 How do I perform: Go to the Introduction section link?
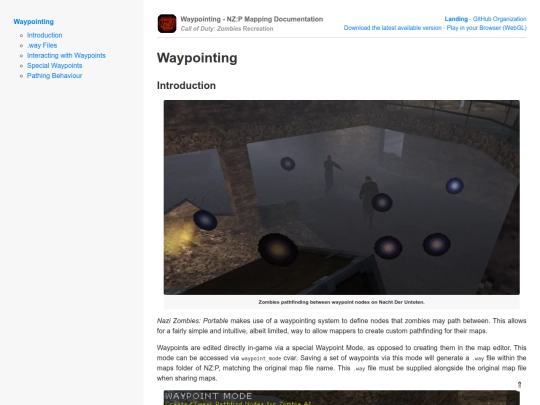coord(44,35)
